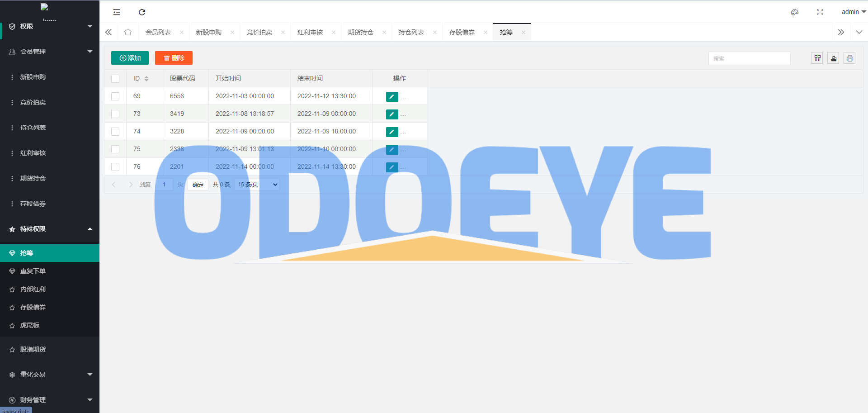Open the 15 条/页 page size dropdown

(257, 185)
